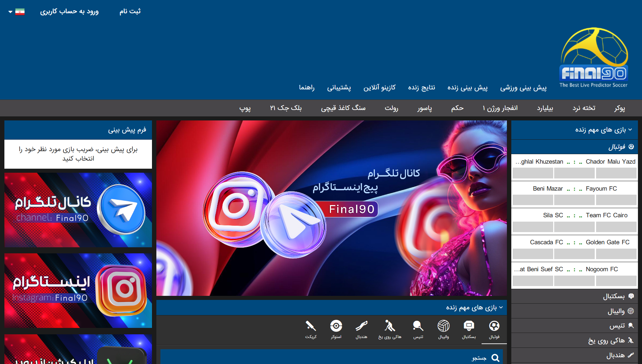
Task: Open ثبت نام registration link
Action: click(x=130, y=11)
